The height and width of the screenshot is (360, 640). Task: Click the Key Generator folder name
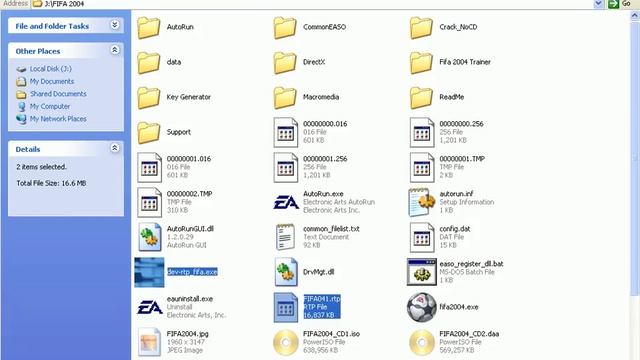coord(189,97)
